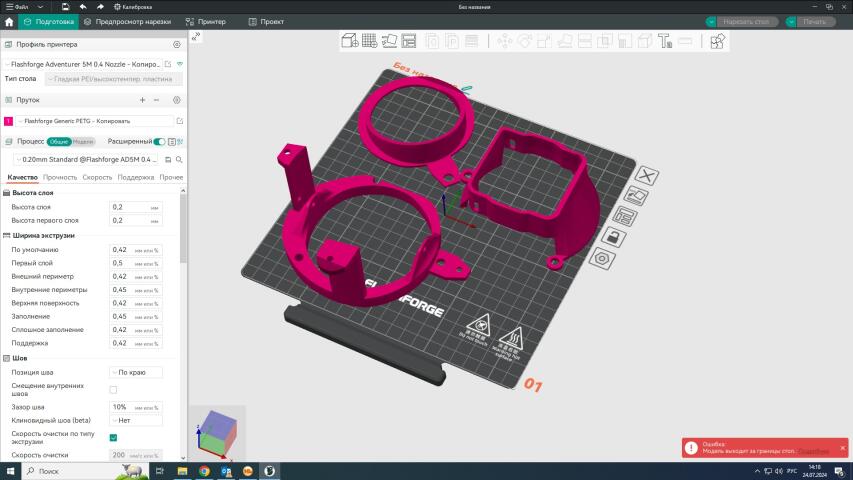Click the Auto-orient objects toolbar icon
Viewport: 853px width, 480px height.
(x=390, y=41)
